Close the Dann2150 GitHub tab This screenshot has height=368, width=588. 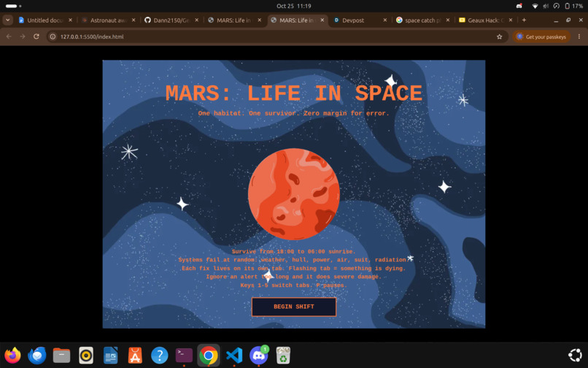click(x=196, y=20)
